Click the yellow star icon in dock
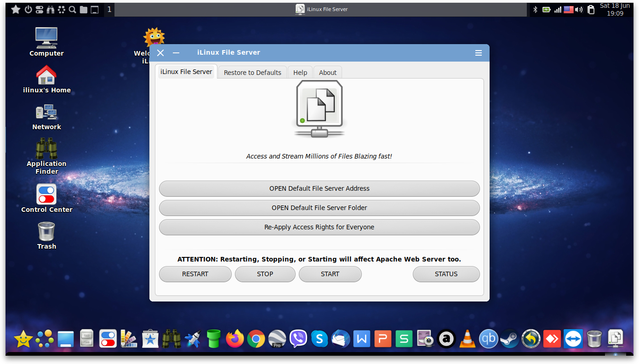This screenshot has height=364, width=639. (23, 340)
